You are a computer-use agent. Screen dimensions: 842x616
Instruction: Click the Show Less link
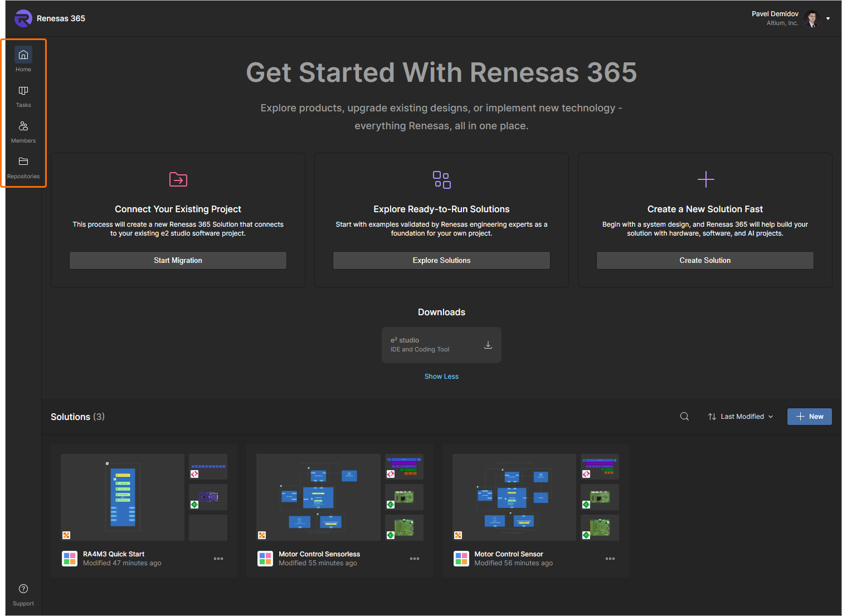click(x=441, y=377)
